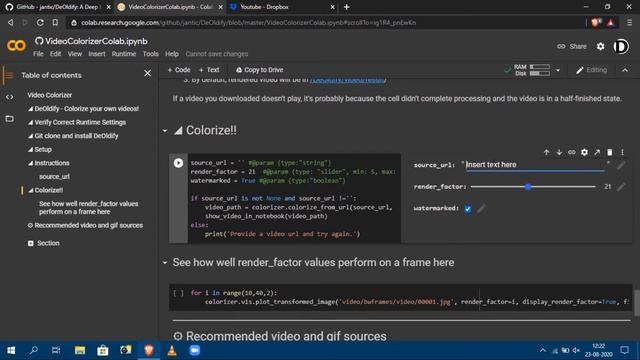
Task: Open the Runtime menu
Action: point(124,54)
